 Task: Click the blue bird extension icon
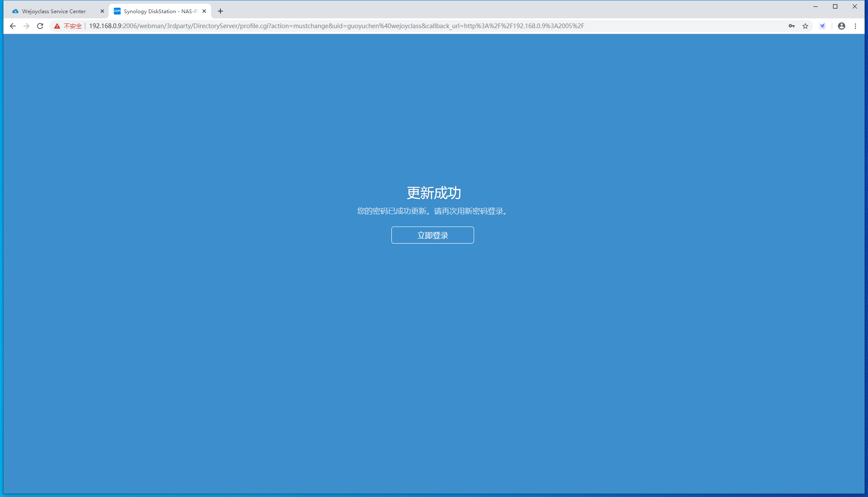pos(822,26)
